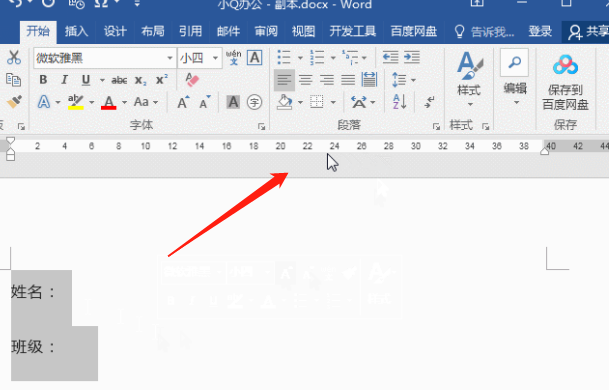The width and height of the screenshot is (609, 390).
Task: Toggle Subscript formatting
Action: [141, 80]
